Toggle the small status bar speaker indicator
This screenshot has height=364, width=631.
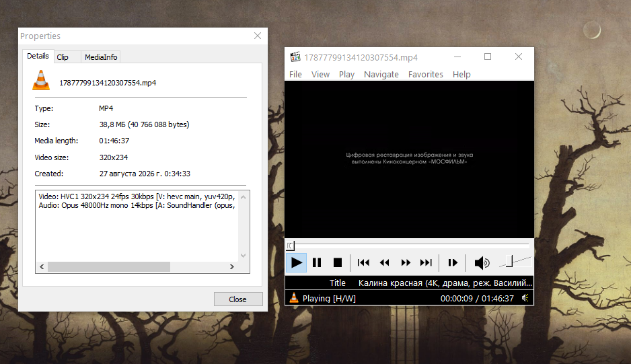click(525, 298)
